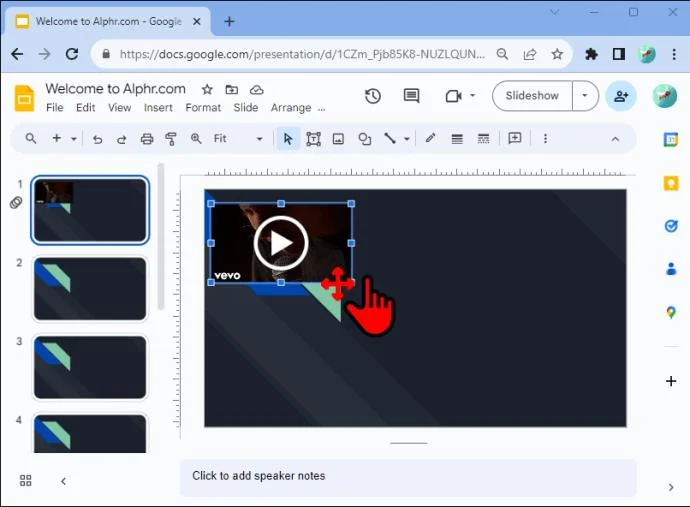Select the Paint format tool
The width and height of the screenshot is (690, 507).
pos(171,139)
